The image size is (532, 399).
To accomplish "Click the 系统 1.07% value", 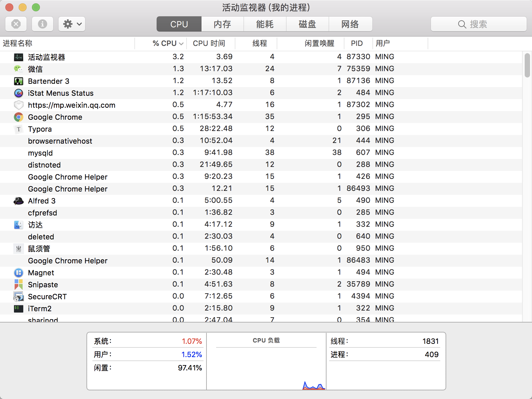I will [192, 341].
